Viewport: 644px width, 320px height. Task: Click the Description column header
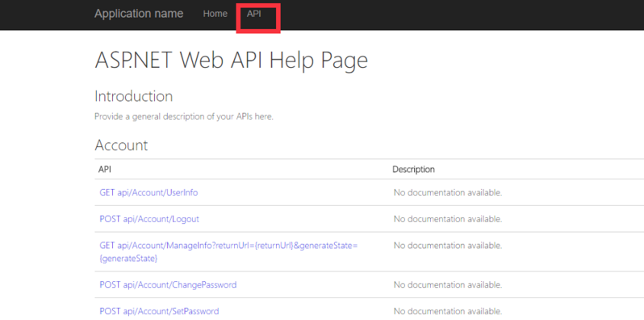[x=413, y=169]
